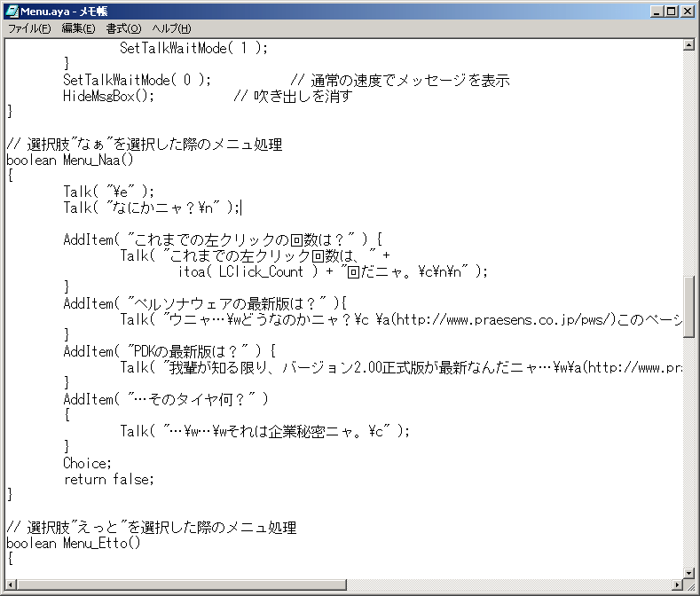Click the comment 選択肢"えっと"を選択した際のメニュ処理

click(152, 527)
